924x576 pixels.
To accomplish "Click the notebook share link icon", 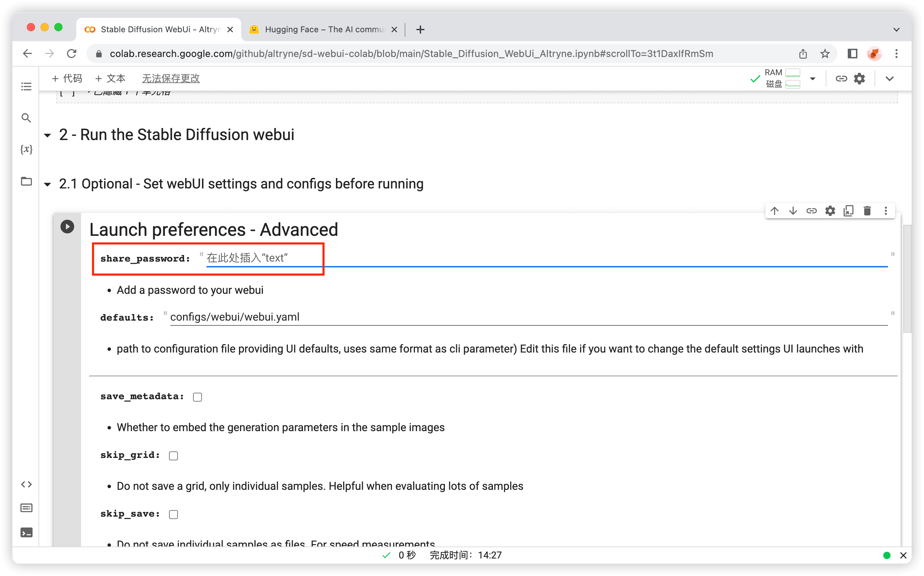I will [x=841, y=79].
